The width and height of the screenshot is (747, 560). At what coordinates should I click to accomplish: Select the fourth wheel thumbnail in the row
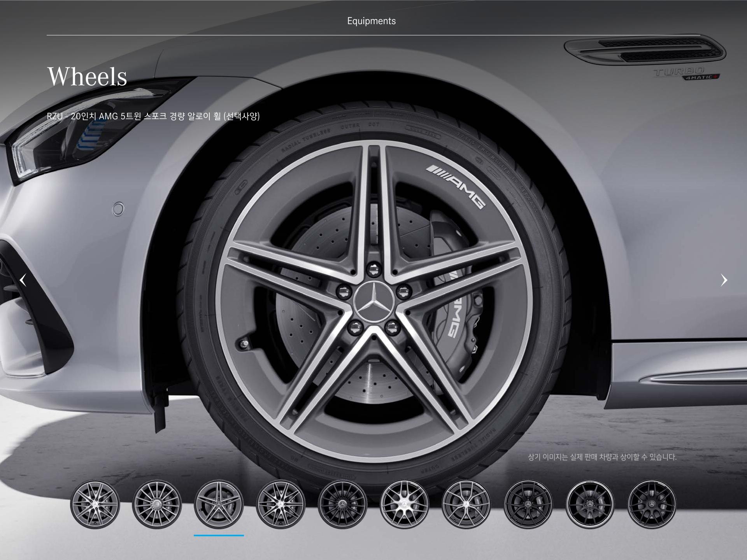point(281,504)
